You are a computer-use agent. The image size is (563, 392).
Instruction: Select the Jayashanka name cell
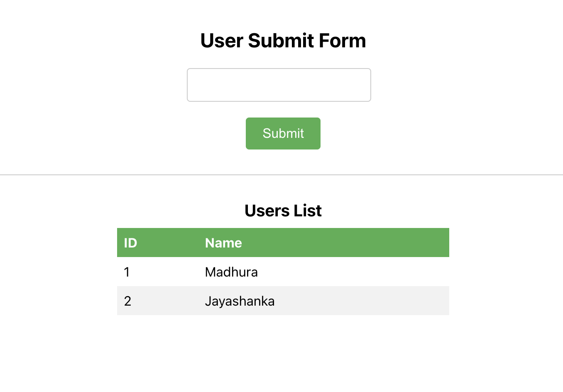pos(240,301)
